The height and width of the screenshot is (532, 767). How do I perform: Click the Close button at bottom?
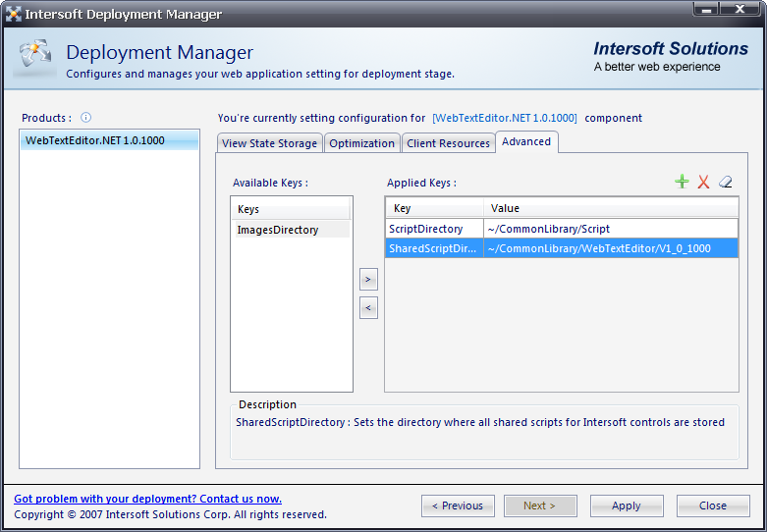coord(713,505)
